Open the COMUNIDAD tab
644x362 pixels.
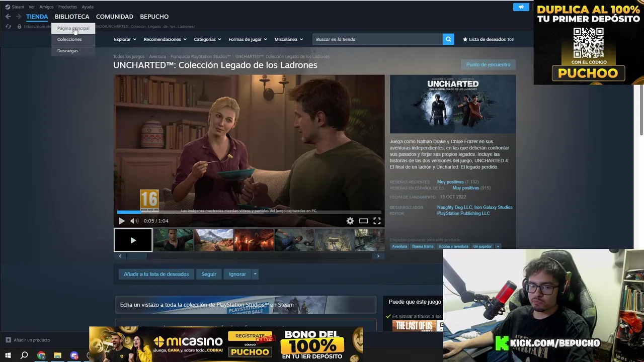pos(115,17)
